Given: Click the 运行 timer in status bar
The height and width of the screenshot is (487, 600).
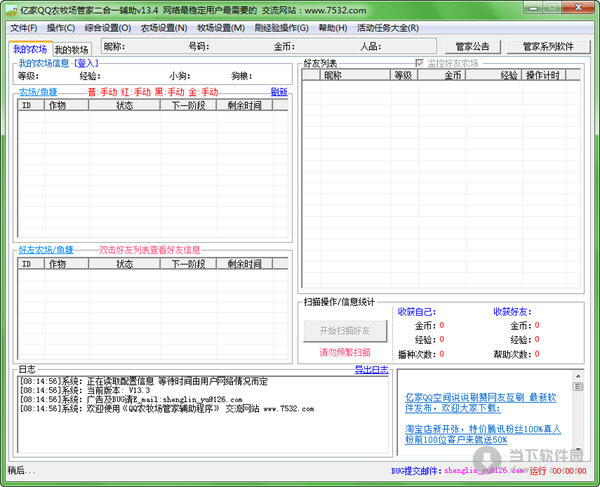Looking at the screenshot, I should pyautogui.click(x=558, y=471).
